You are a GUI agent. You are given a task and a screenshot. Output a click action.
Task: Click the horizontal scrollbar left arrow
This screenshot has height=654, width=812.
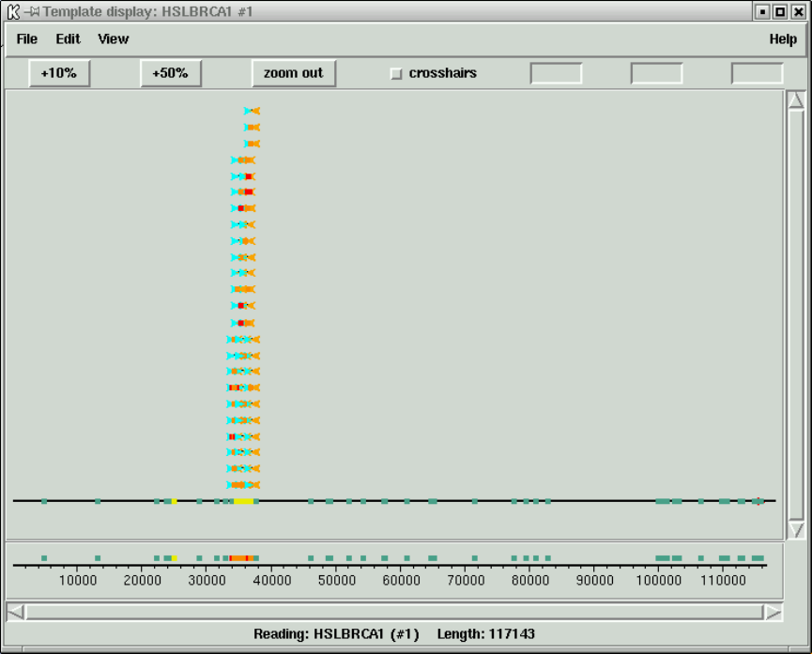tap(16, 612)
